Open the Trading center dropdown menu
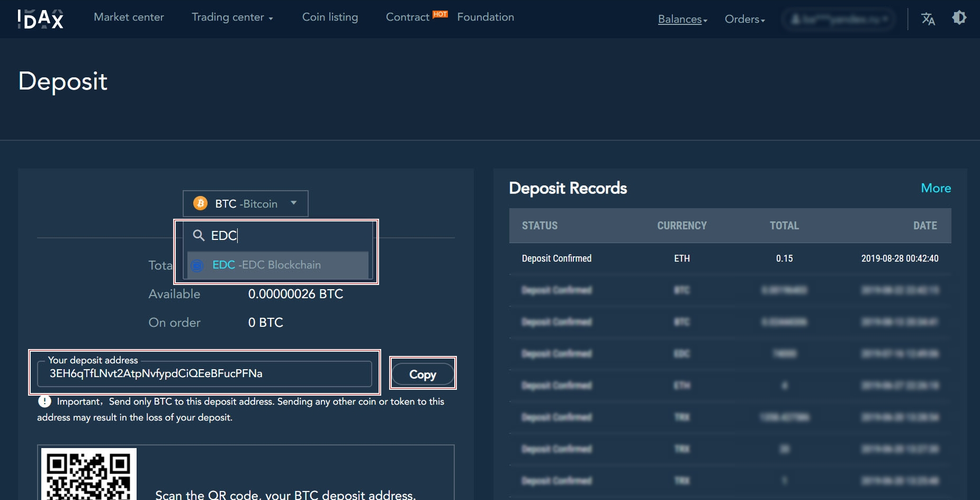 (232, 17)
